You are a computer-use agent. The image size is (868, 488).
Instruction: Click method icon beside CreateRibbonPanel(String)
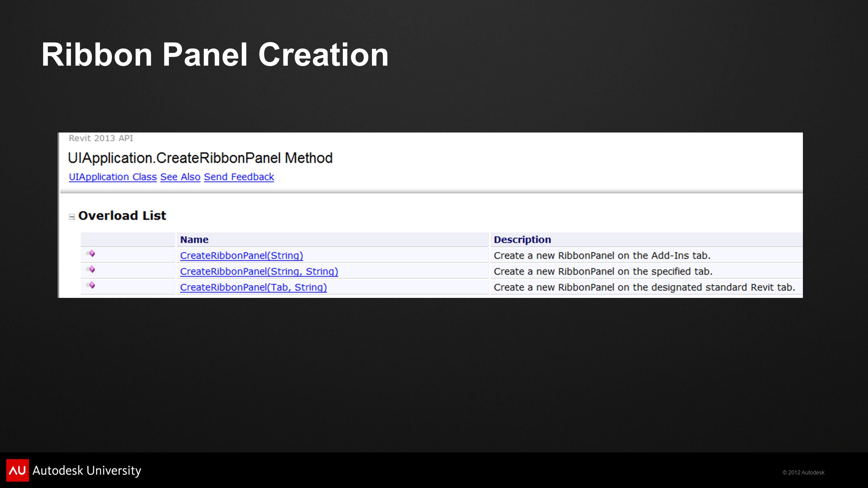[90, 253]
